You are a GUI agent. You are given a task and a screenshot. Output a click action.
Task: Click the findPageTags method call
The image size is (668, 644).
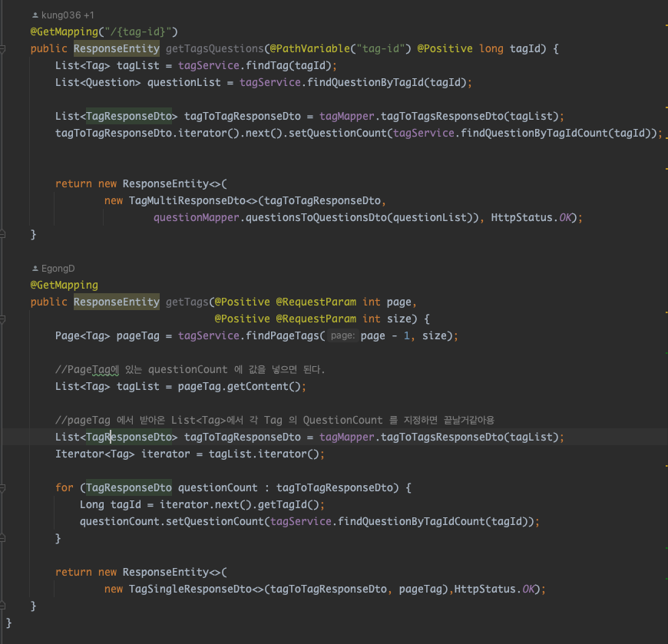(x=283, y=336)
